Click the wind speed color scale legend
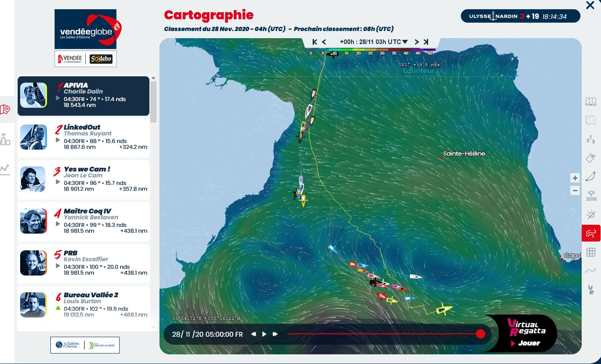The width and height of the screenshot is (601, 364). click(x=371, y=52)
